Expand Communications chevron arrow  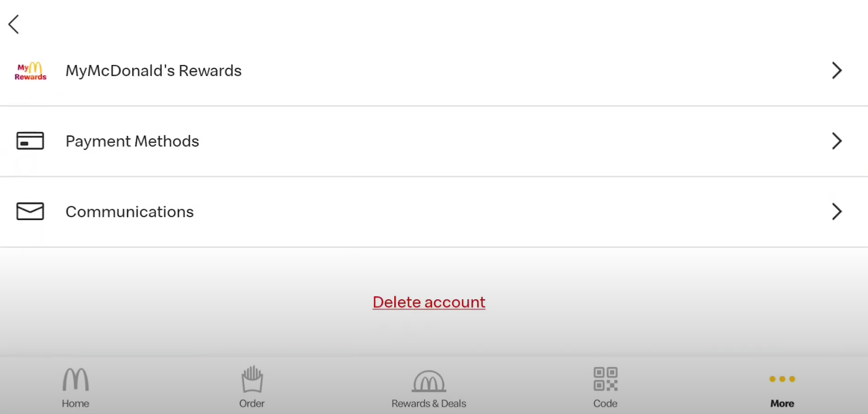coord(837,211)
